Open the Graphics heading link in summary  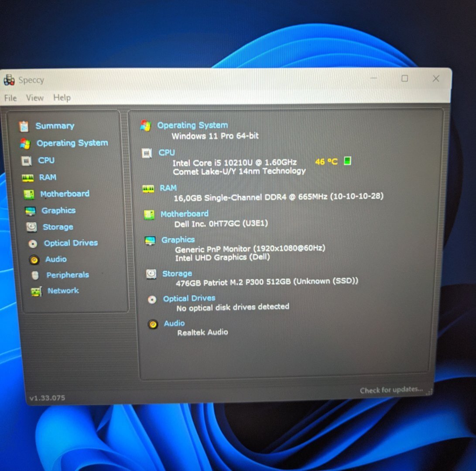[178, 239]
